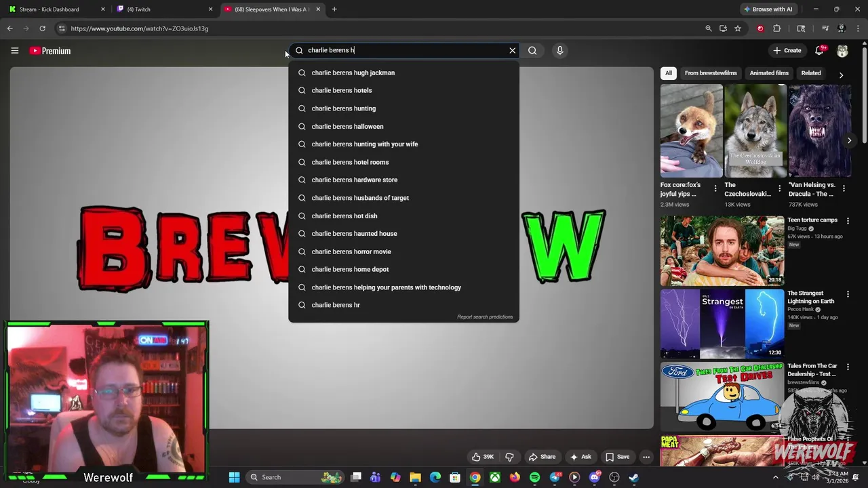868x488 pixels.
Task: Open browser media controls icon
Action: 825,28
